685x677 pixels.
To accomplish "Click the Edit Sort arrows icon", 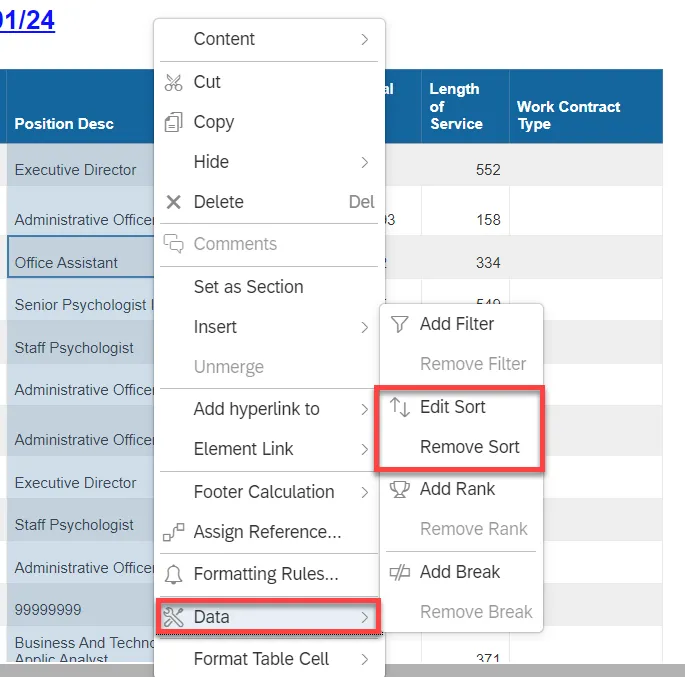I will click(400, 407).
